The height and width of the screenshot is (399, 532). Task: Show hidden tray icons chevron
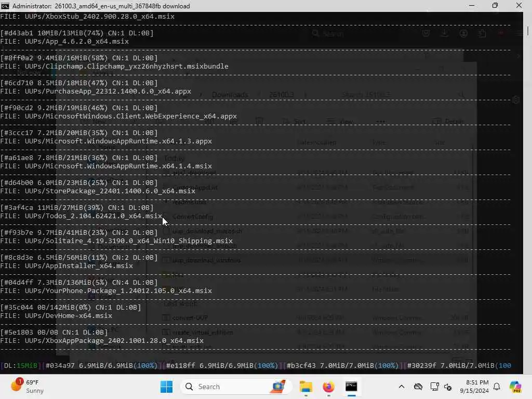(x=402, y=387)
